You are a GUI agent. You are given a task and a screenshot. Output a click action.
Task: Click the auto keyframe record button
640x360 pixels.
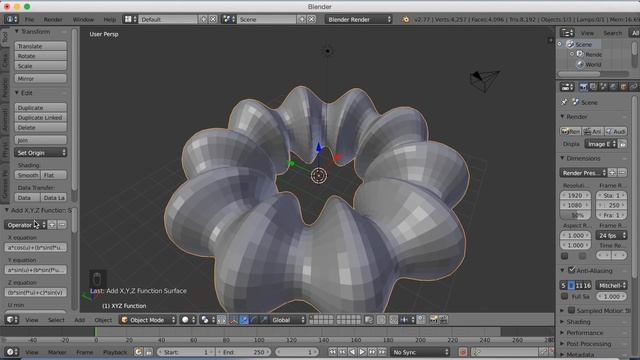click(462, 352)
